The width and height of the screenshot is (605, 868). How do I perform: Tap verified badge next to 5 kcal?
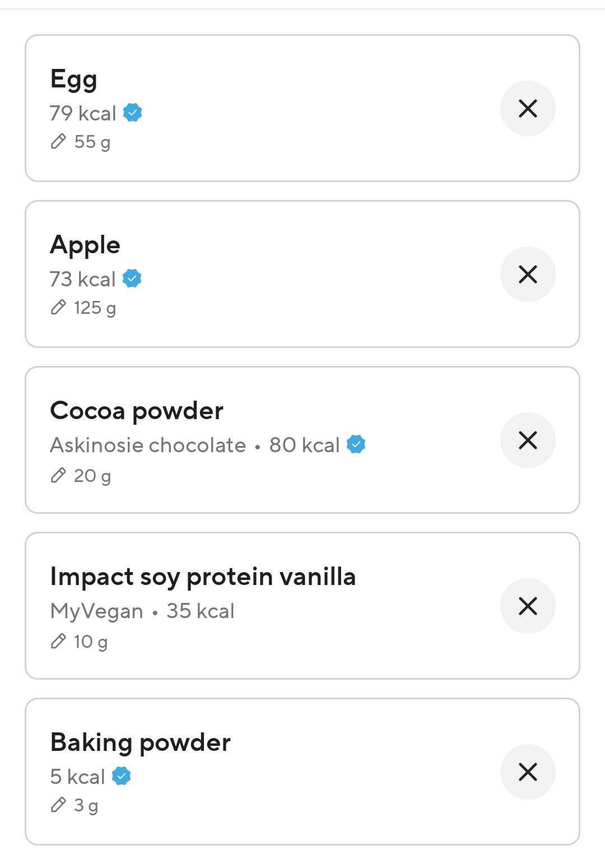[x=122, y=776]
